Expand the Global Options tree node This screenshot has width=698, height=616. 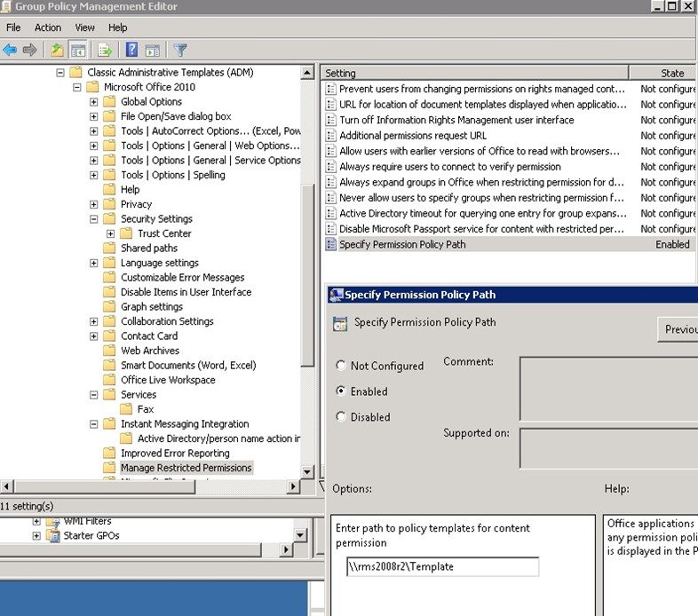pos(94,102)
